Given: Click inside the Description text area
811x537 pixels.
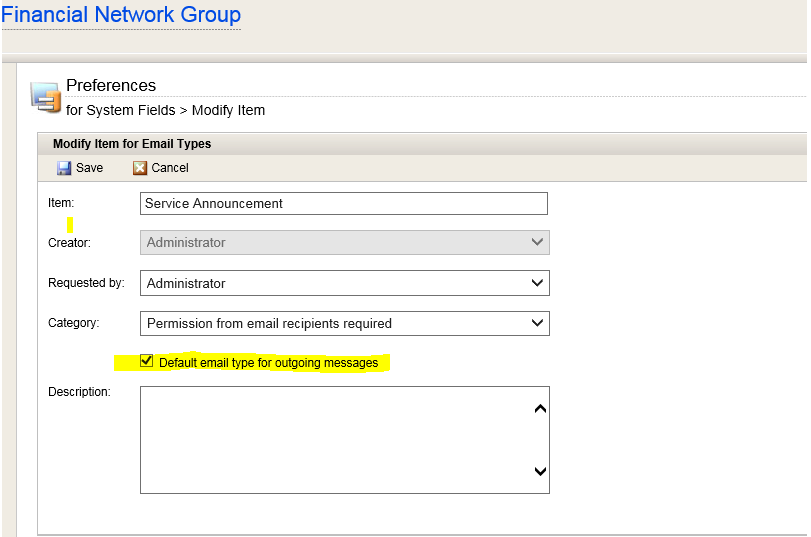Looking at the screenshot, I should tap(335, 440).
